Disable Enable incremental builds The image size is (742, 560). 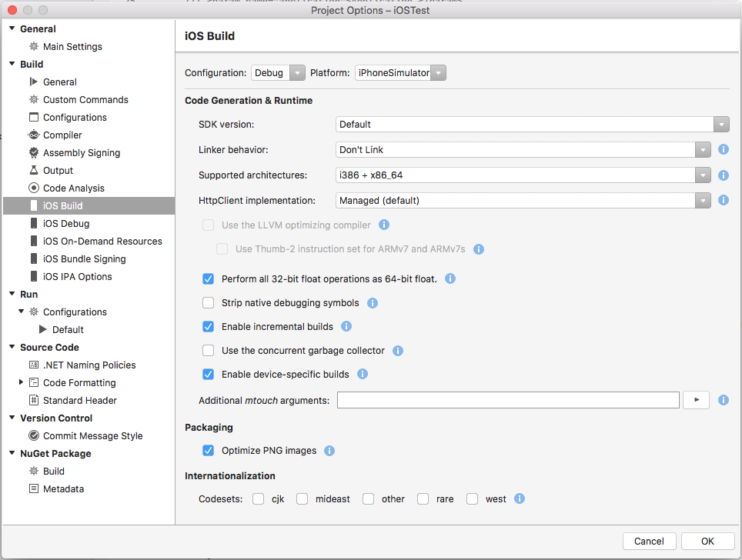(x=208, y=326)
